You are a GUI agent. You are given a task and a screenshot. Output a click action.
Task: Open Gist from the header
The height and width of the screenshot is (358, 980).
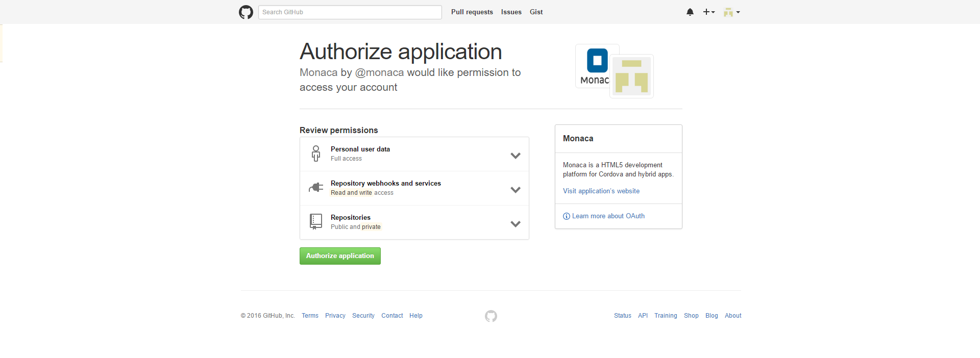(536, 12)
